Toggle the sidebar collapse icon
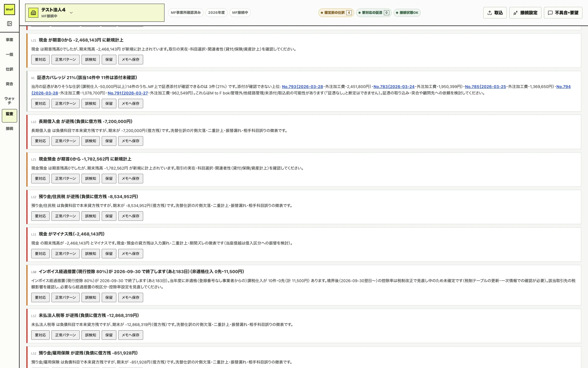This screenshot has width=588, height=368. tap(9, 24)
